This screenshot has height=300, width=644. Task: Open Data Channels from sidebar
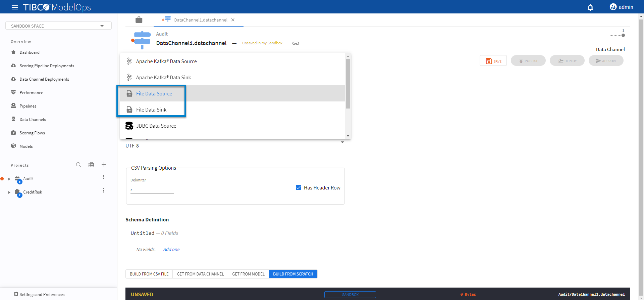click(33, 119)
